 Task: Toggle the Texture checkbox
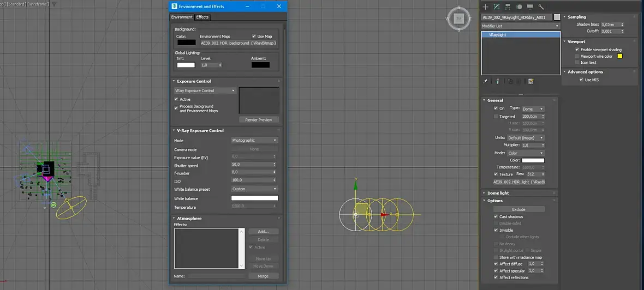[496, 174]
